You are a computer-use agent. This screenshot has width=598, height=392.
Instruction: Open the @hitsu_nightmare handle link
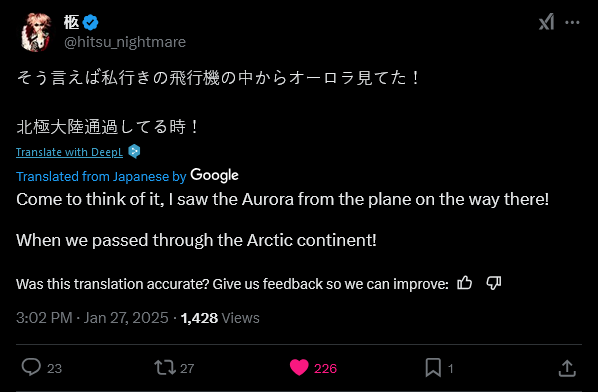pyautogui.click(x=125, y=42)
